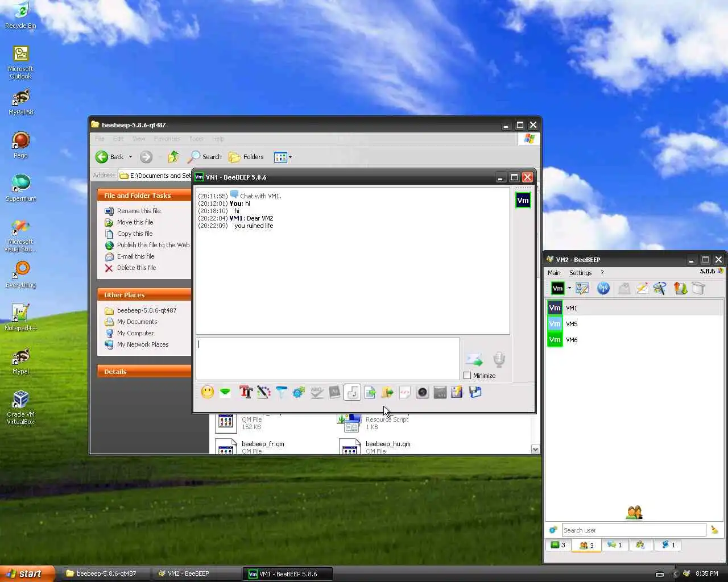Screen dimensions: 728x582
Task: Click the blue broadcast antenna icon
Action: click(603, 289)
